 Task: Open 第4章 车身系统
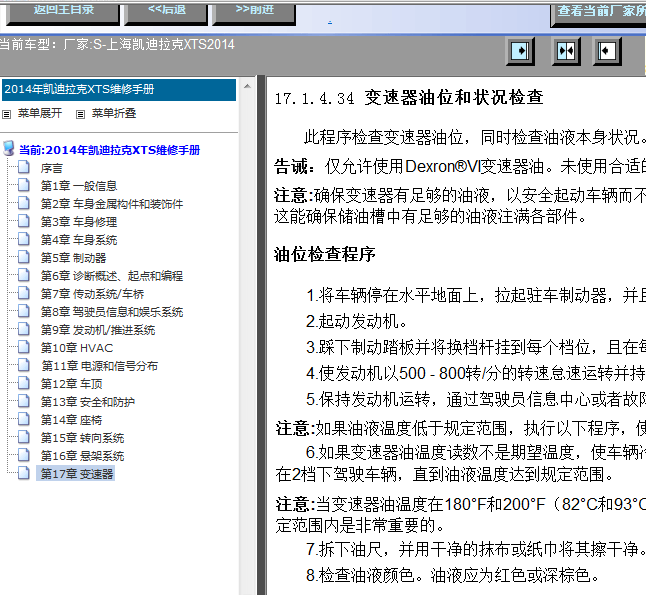79,240
